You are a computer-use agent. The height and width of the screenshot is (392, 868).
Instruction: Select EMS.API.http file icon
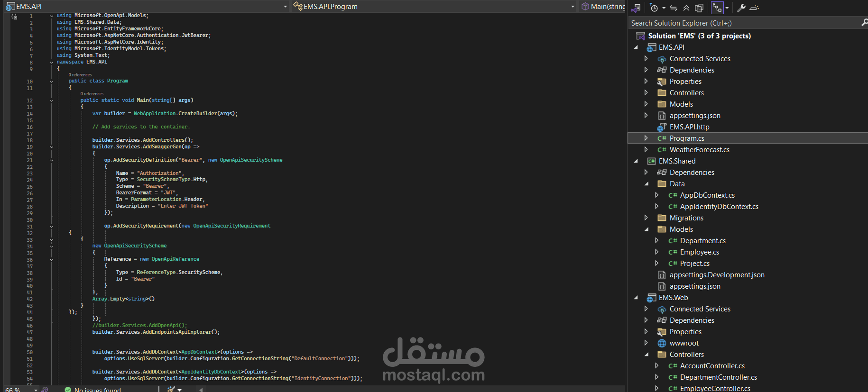662,127
